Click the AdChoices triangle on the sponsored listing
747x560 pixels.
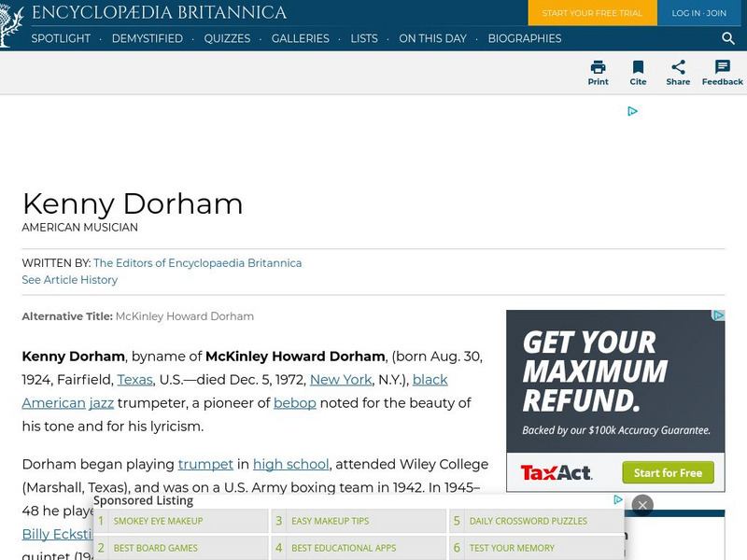(x=617, y=500)
